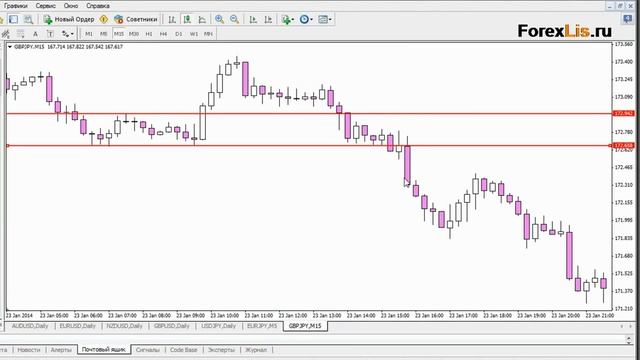Viewport: 640px width, 360px height.
Task: Click the terminal panel scrollbar arrows
Action: click(629, 340)
